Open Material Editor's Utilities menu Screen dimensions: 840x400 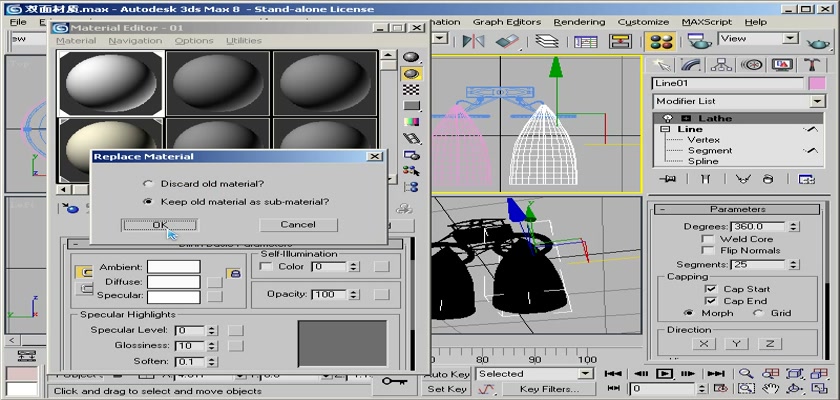pos(244,41)
